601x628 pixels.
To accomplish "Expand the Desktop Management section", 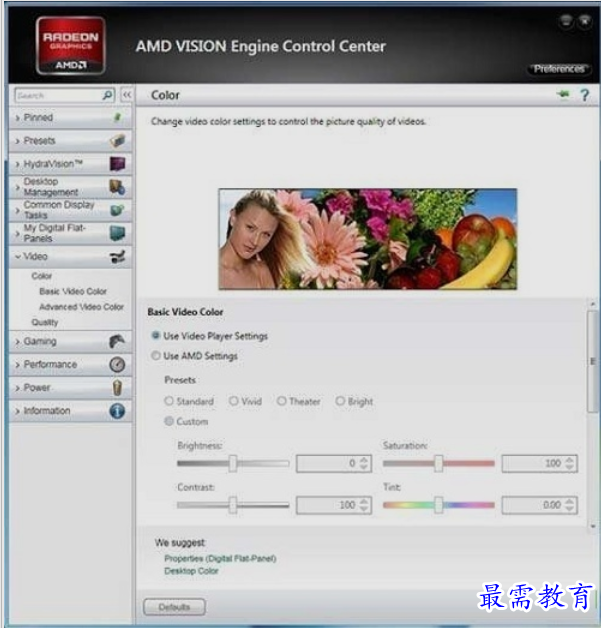I will click(x=70, y=187).
